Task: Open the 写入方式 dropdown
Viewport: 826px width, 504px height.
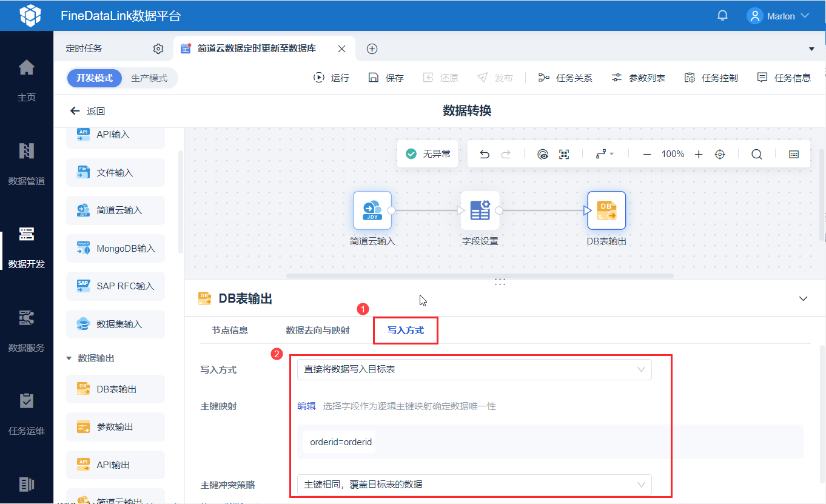Action: (x=474, y=369)
